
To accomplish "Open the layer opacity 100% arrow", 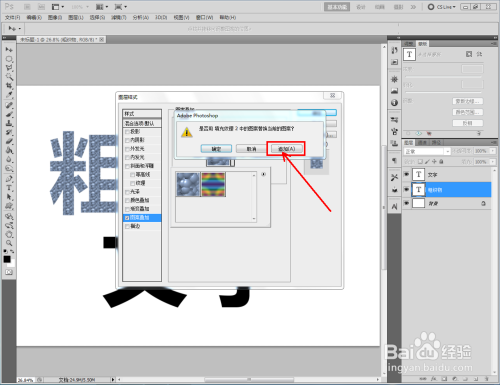I will [493, 151].
